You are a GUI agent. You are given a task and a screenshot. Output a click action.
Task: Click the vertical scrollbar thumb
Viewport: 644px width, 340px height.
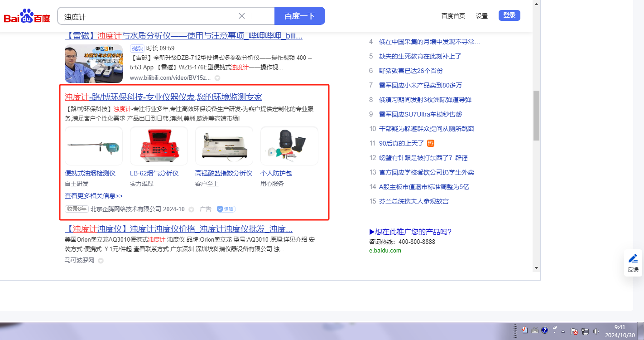[x=537, y=115]
